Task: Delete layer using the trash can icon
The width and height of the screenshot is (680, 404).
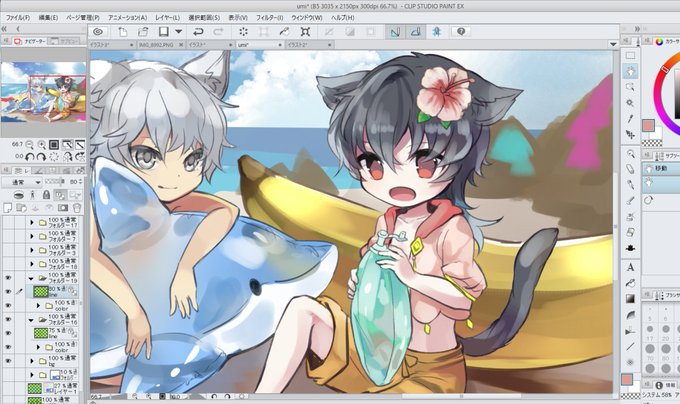Action: click(x=77, y=208)
